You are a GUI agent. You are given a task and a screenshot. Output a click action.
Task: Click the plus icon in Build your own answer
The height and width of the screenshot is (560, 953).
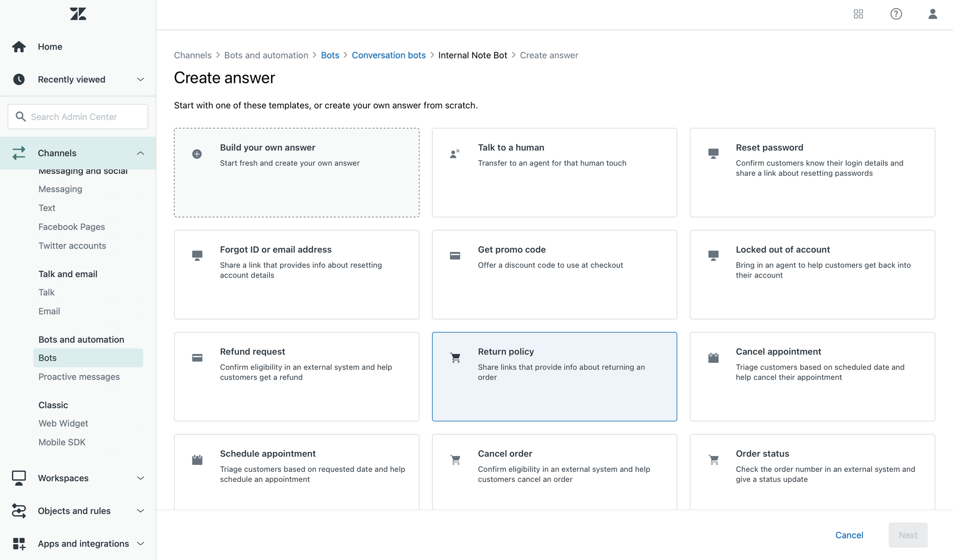coord(197,154)
